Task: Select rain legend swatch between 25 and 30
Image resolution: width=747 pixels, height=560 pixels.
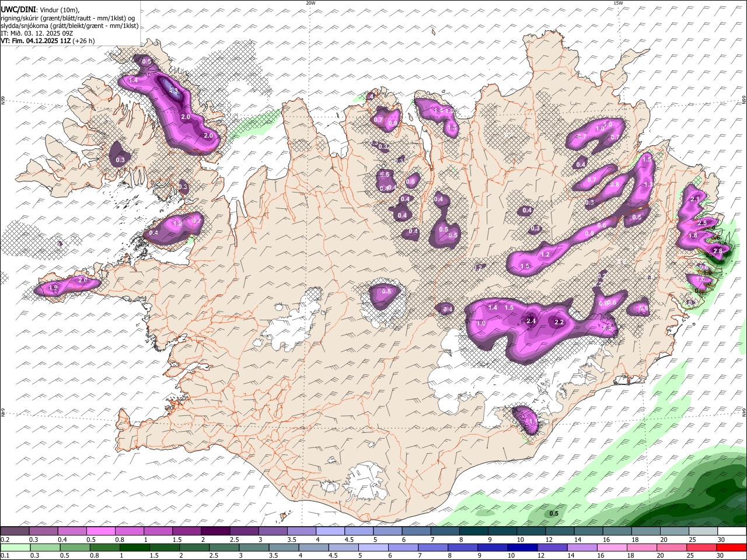Action: coord(701,547)
